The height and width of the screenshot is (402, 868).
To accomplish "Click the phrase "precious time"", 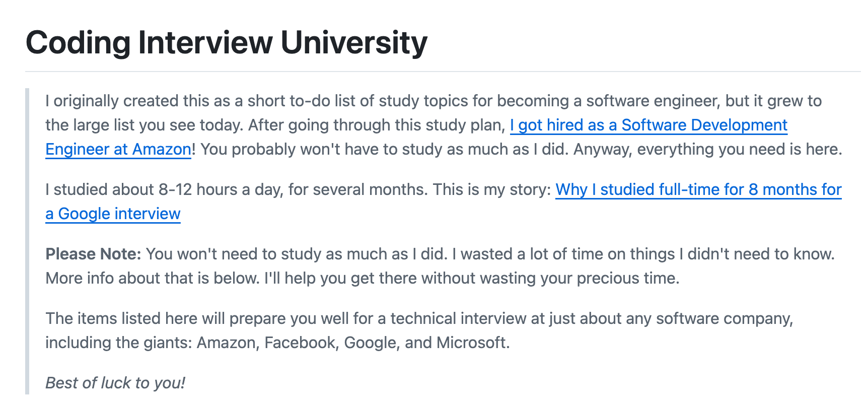I will 626,278.
